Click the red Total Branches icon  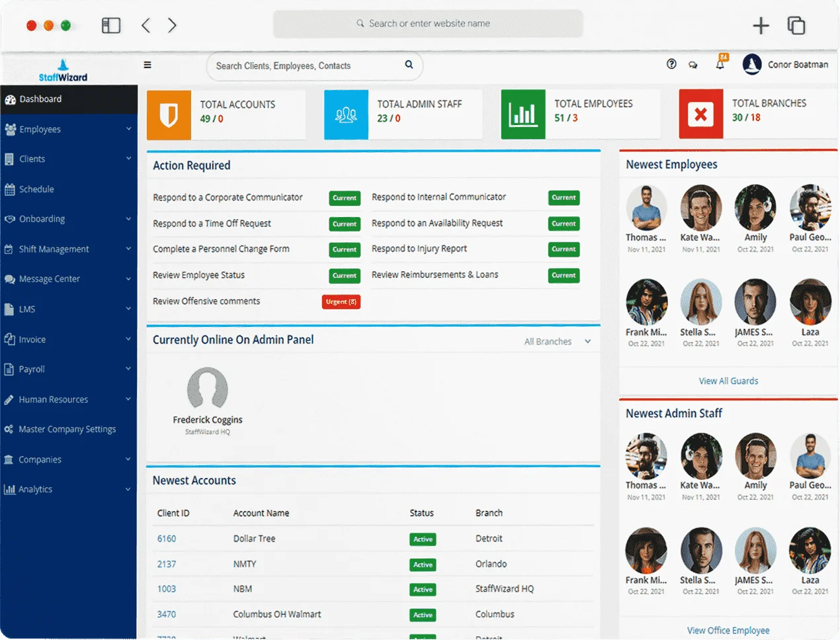[x=700, y=113]
